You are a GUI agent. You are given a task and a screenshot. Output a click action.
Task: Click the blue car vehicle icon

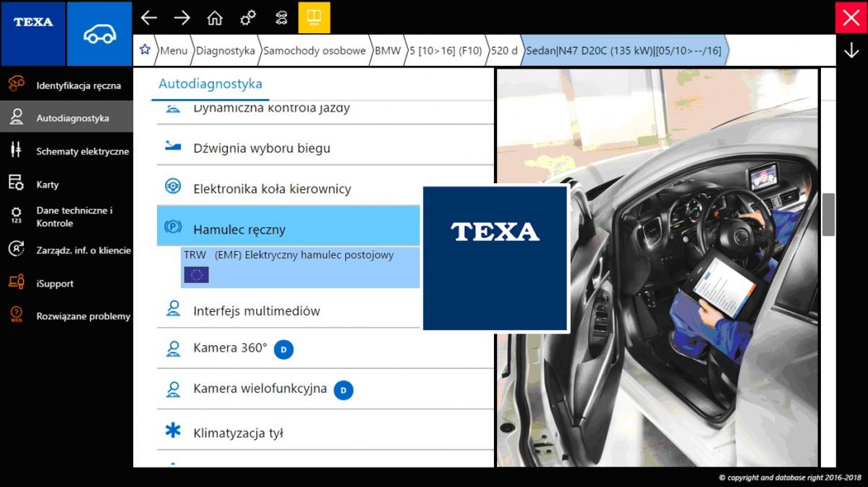click(100, 34)
